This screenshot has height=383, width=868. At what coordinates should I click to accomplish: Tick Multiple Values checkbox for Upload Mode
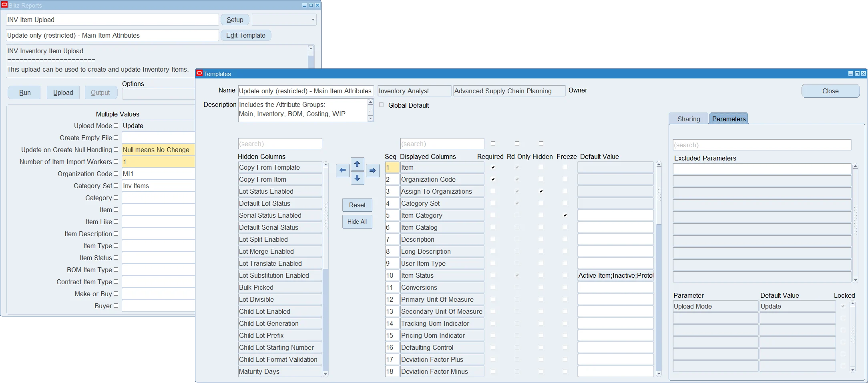pos(116,126)
